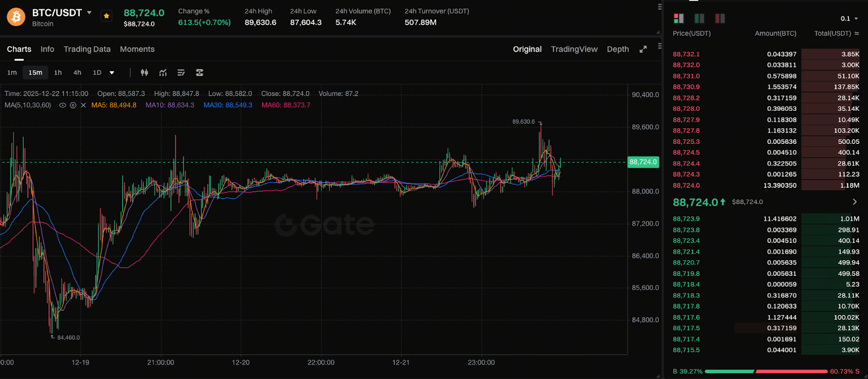Select the 4h time interval

point(77,72)
